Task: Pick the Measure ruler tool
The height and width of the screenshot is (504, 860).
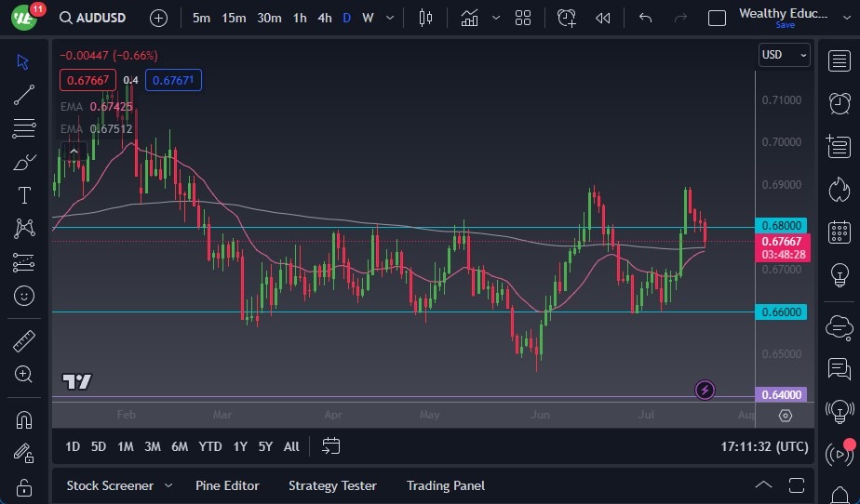Action: [24, 341]
